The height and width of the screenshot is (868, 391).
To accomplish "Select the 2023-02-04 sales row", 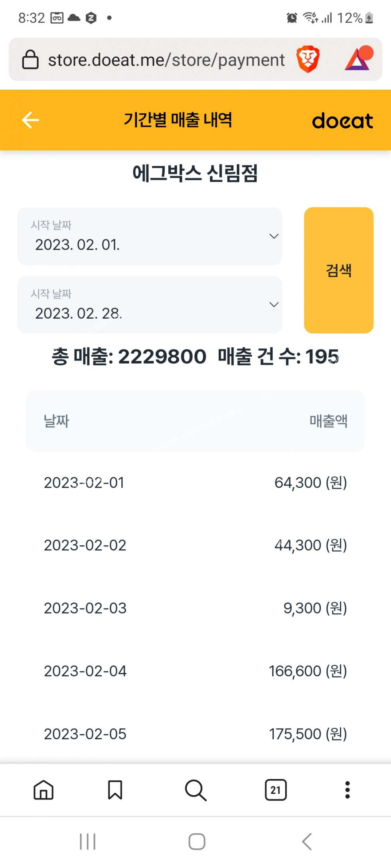I will click(195, 671).
